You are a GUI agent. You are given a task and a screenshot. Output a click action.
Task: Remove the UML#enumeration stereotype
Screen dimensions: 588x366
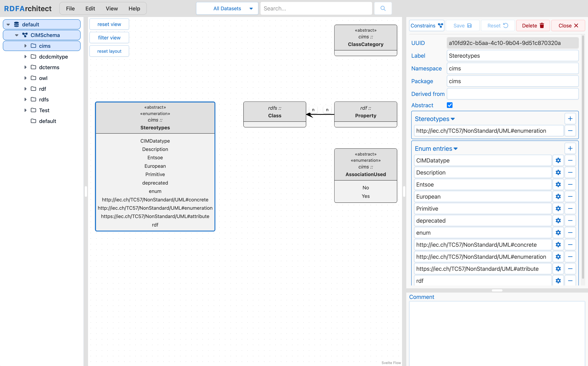click(x=570, y=131)
